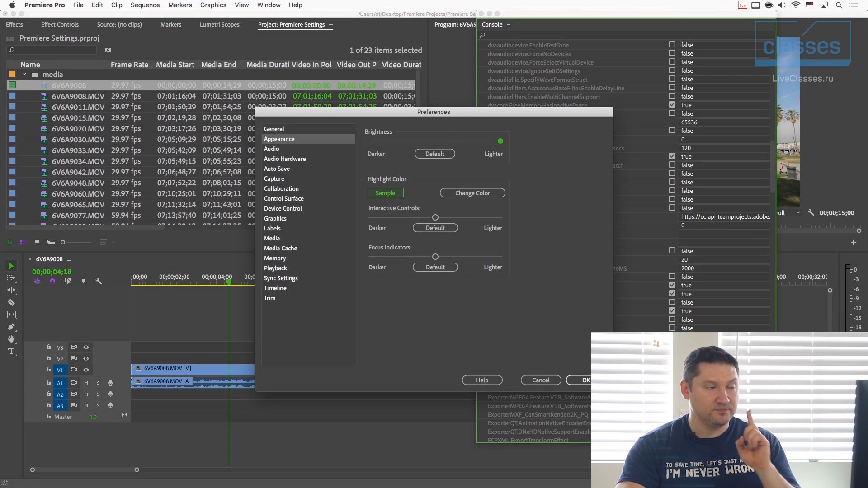Click Interactive Controls brightness slider handle
This screenshot has width=868, height=488.
point(435,217)
